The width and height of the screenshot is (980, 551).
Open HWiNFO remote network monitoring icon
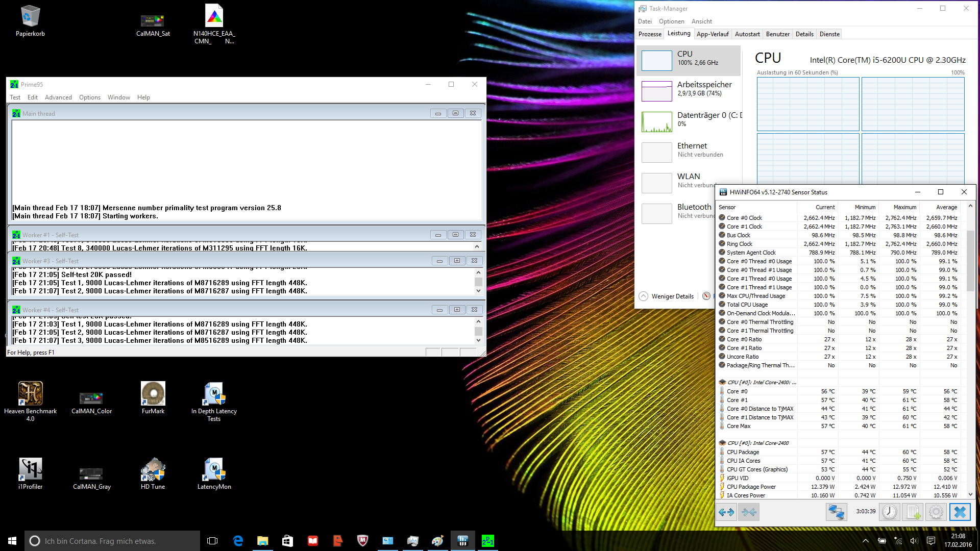(x=836, y=512)
